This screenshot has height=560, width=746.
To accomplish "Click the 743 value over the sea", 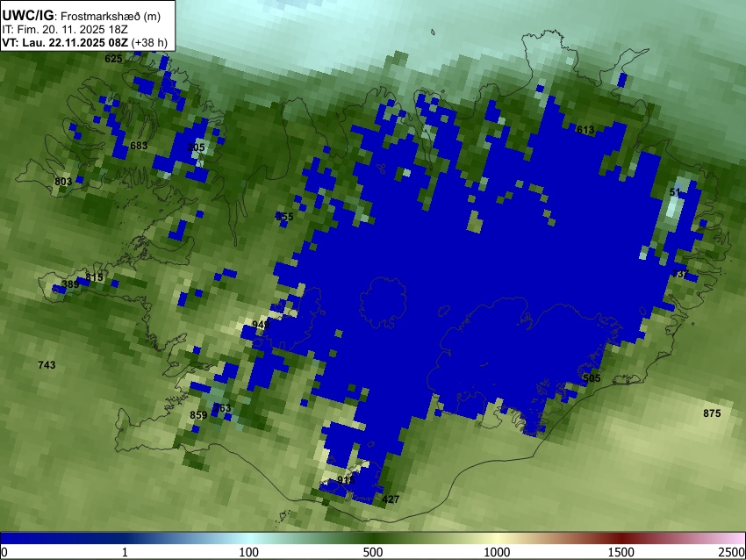I will 47,365.
